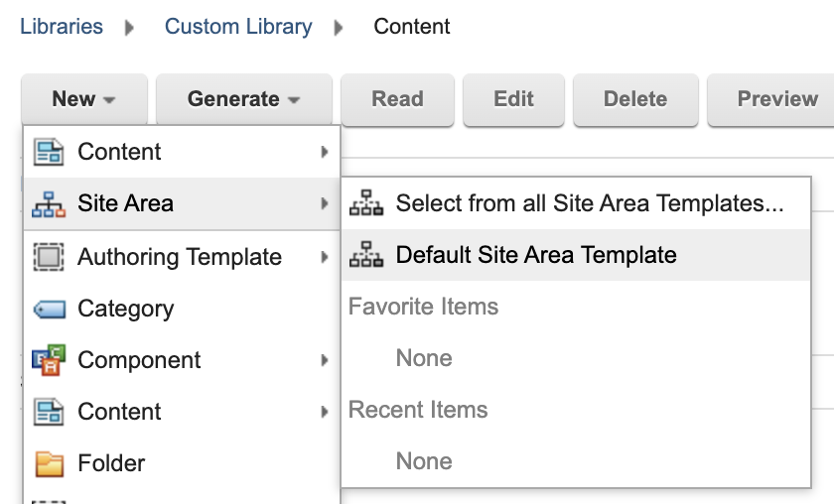Screen dimensions: 834x504
Task: Click the Site Area hierarchy icon in New menu
Action: [x=49, y=204]
